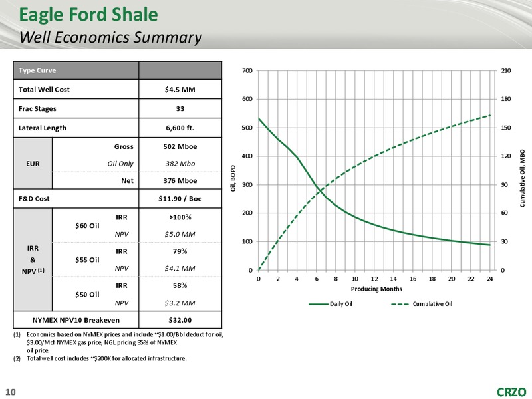532x399 pixels.
Task: Click the "CRZO" logo text
Action: (x=511, y=392)
